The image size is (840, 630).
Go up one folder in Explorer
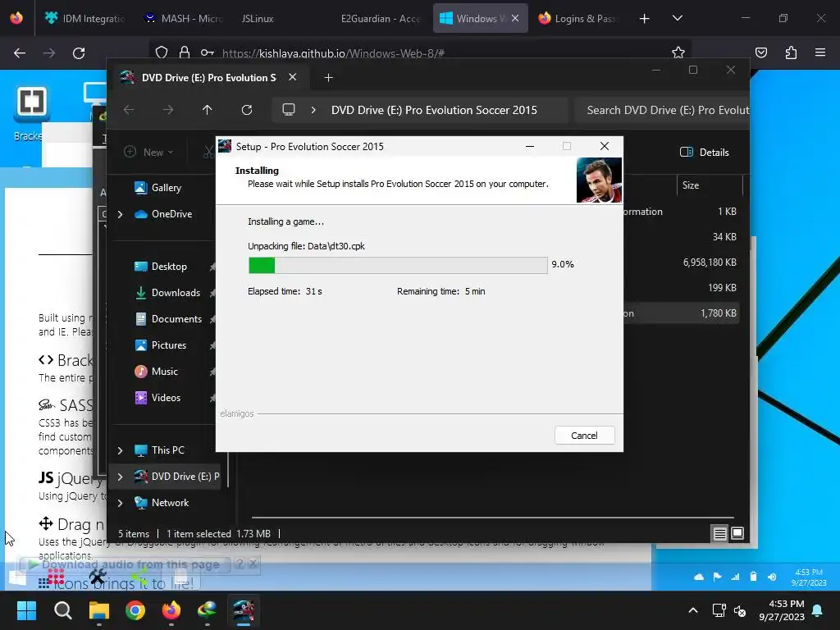tap(208, 110)
